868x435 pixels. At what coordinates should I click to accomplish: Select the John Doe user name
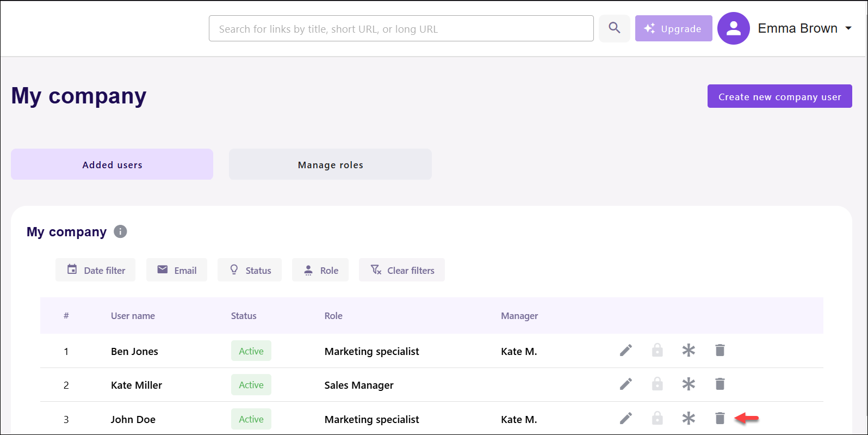[x=133, y=419]
